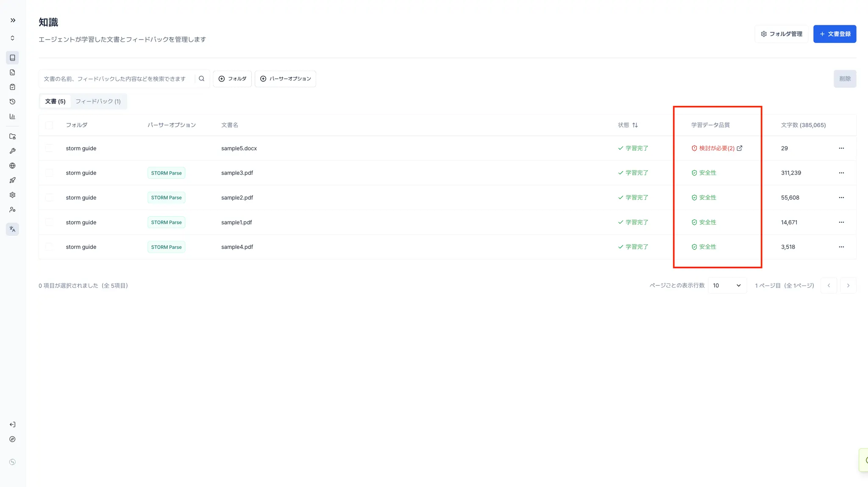868x487 pixels.
Task: Expand the sidebar with double-chevron icon
Action: coord(13,20)
